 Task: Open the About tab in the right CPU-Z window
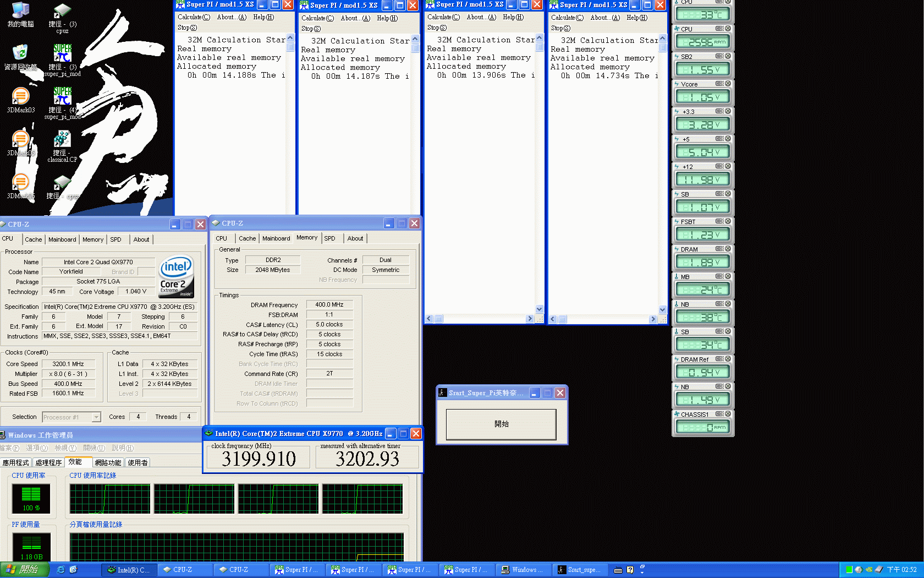(355, 238)
